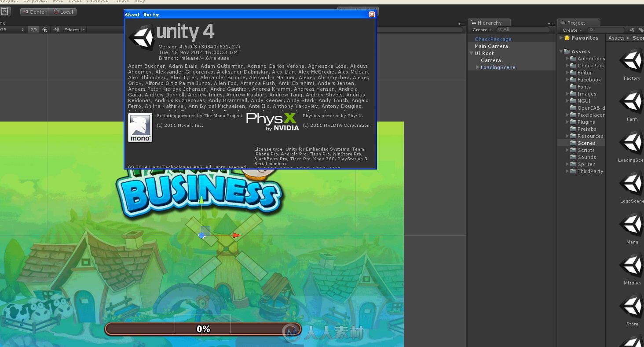The width and height of the screenshot is (644, 347).
Task: Click the NGUI folder icon
Action: pos(573,101)
